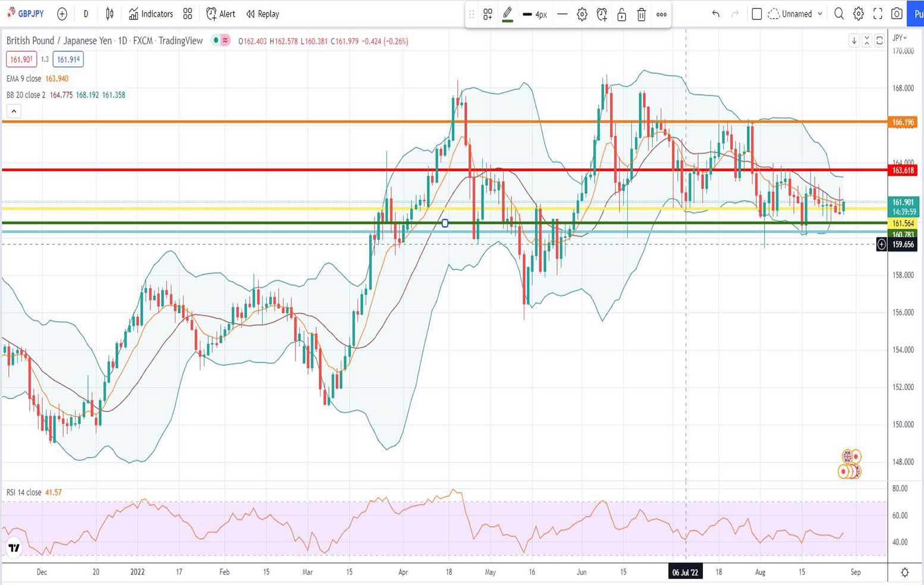Create an Alert from top toolbar
The height and width of the screenshot is (585, 924).
point(221,14)
